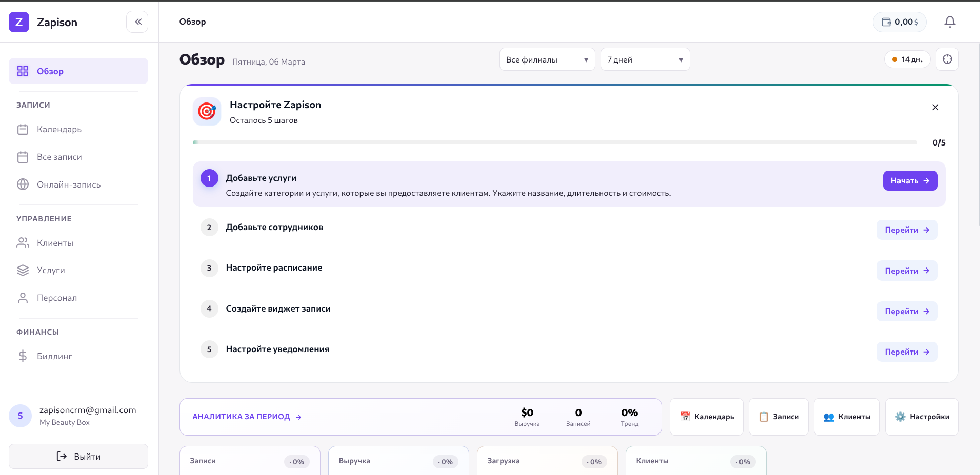980x475 pixels.
Task: Click the Выйти logout button
Action: pyautogui.click(x=78, y=456)
